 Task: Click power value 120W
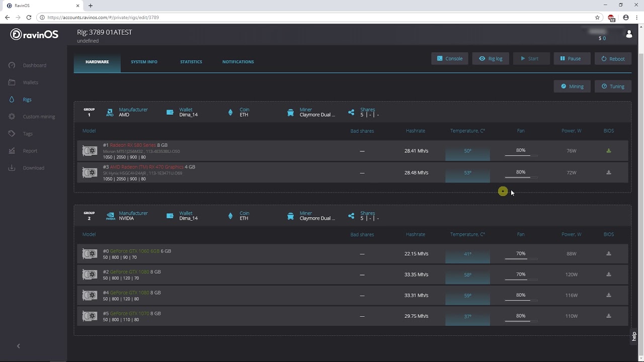click(571, 275)
